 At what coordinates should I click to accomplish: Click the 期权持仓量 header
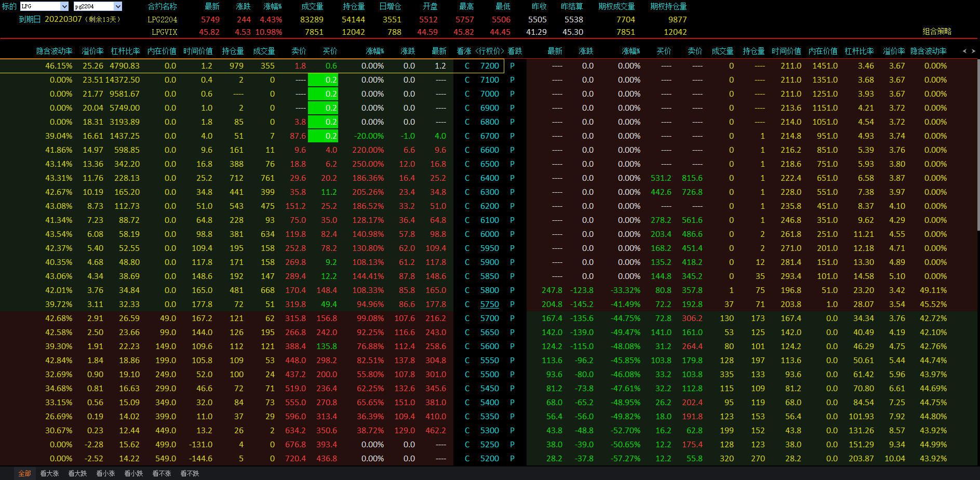668,6
